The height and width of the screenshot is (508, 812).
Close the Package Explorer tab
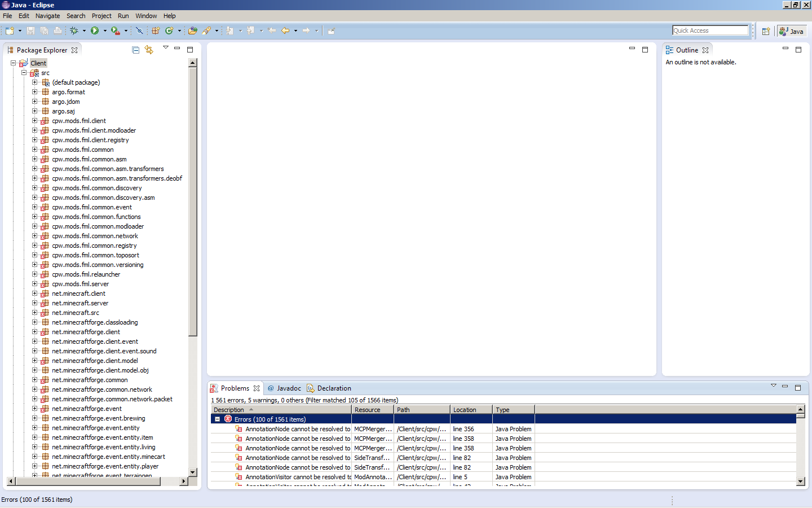tap(74, 50)
